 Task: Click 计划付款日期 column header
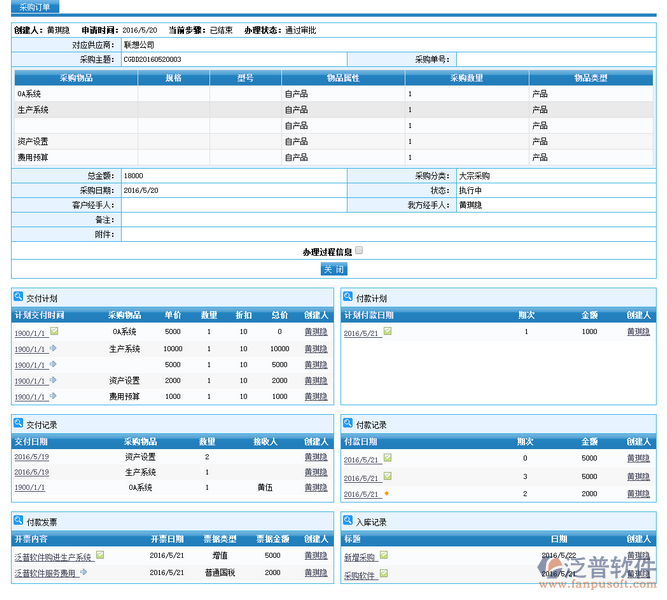[368, 315]
